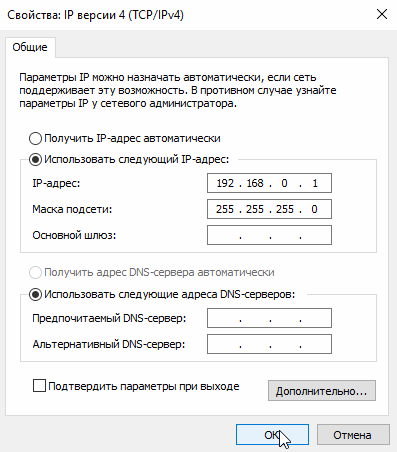Open the 'Общие' tab

[30, 47]
